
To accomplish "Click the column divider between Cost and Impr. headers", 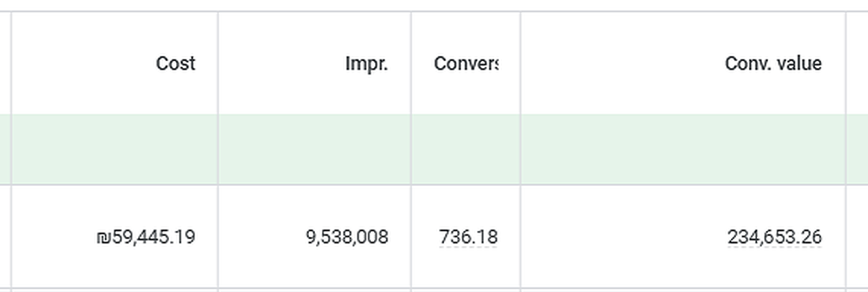I will coord(218,63).
